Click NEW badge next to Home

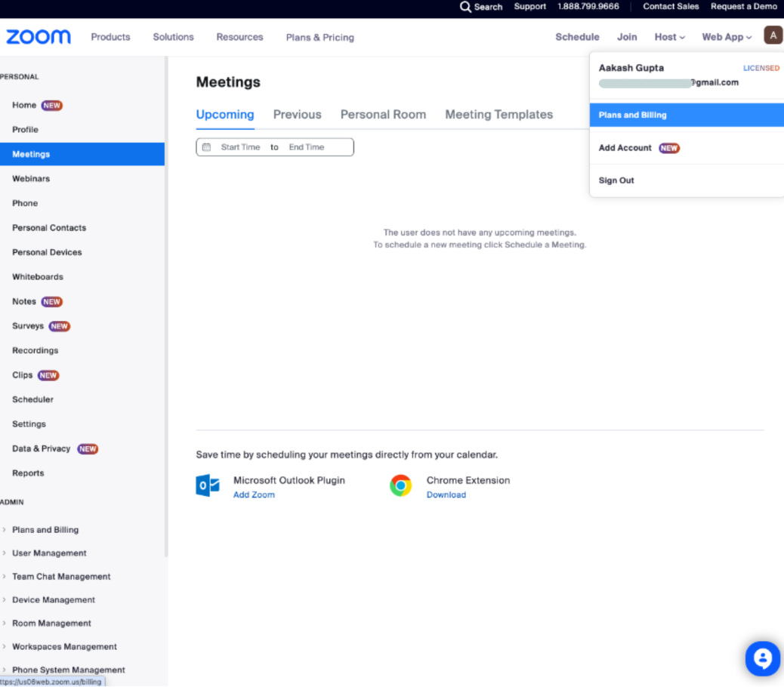click(51, 106)
